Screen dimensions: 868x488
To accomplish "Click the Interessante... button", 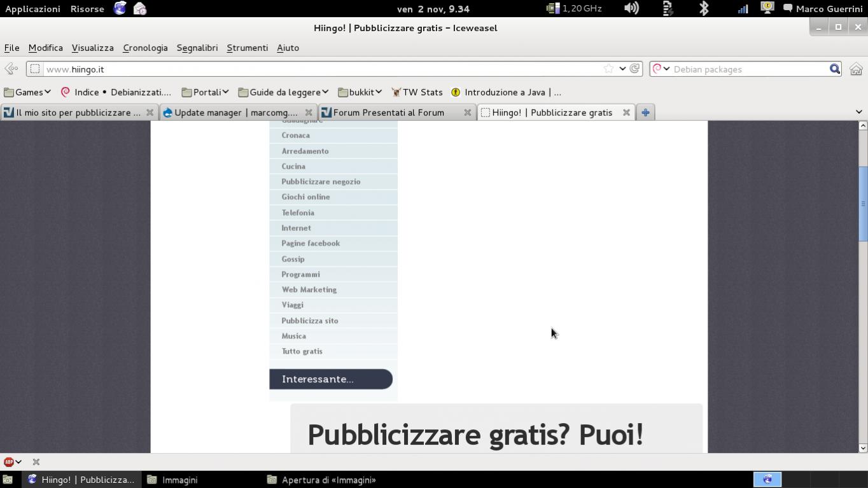I will tap(330, 379).
